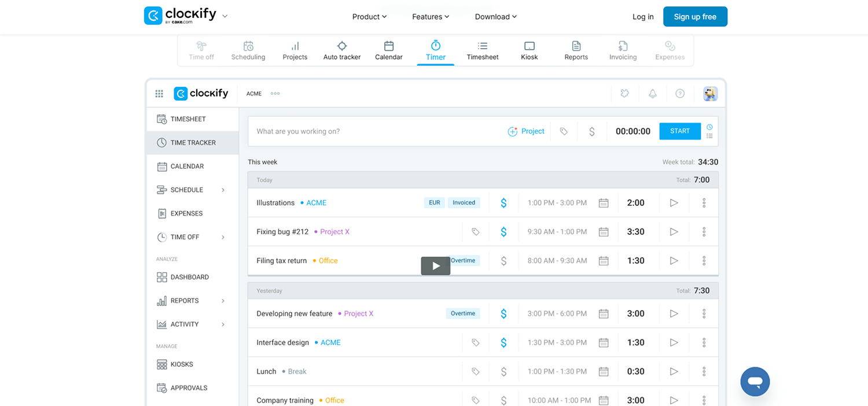The image size is (868, 406).
Task: Toggle billable on the Lunch entry
Action: tap(503, 371)
